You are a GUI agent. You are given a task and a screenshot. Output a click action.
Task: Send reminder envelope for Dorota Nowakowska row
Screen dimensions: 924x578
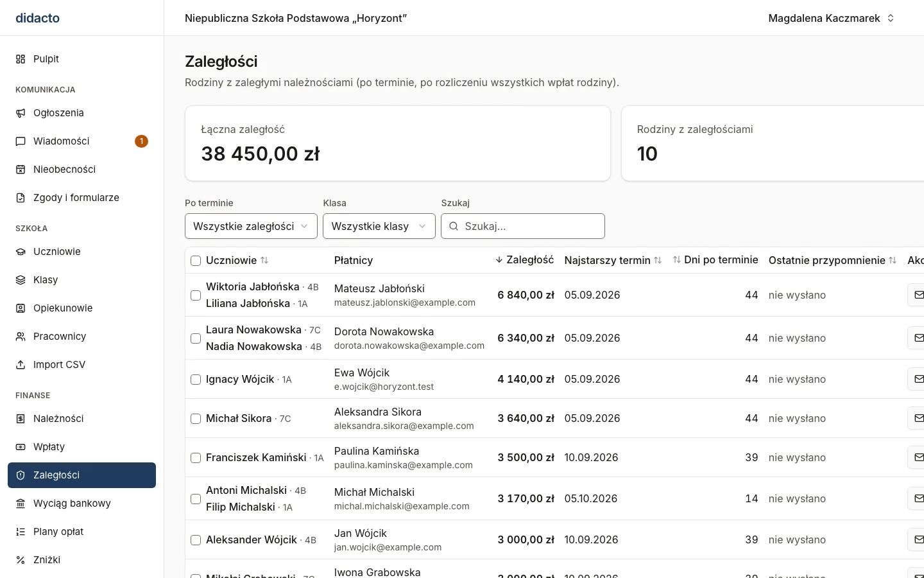pos(918,338)
